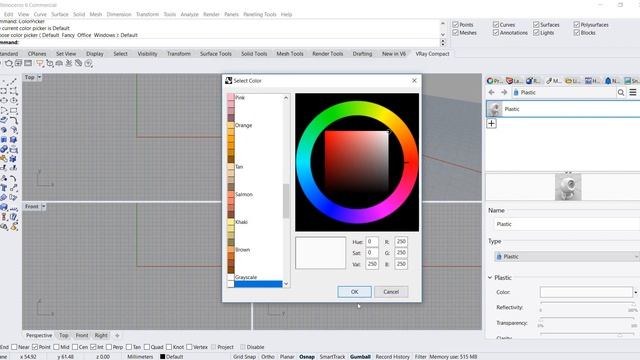The height and width of the screenshot is (360, 640).
Task: Toggle the Curves selection filter checkbox
Action: pos(496,24)
